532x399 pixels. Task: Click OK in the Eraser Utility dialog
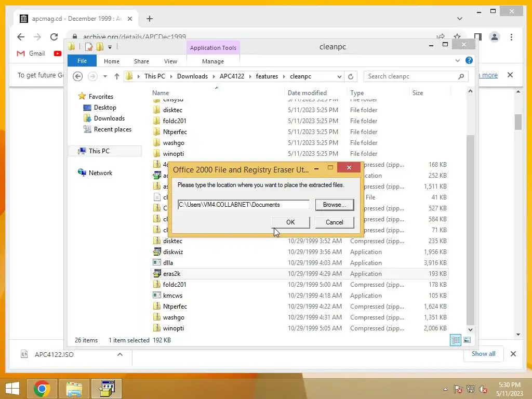coord(290,222)
